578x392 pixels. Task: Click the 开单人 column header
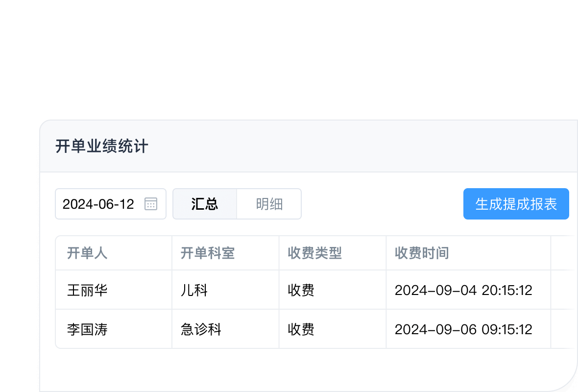tap(87, 253)
